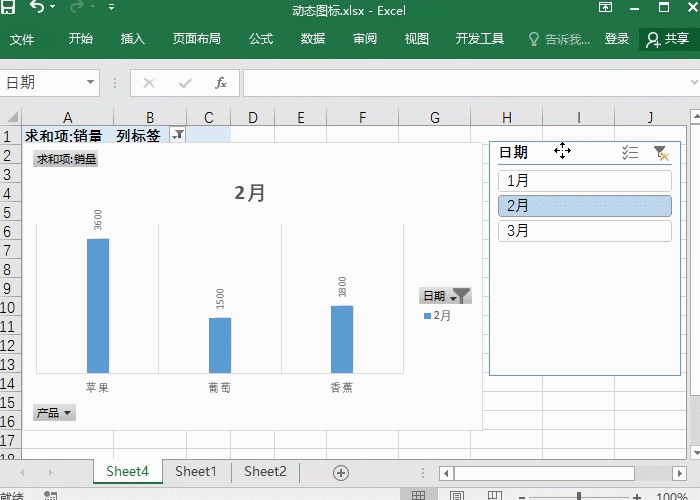Open the Undo history dropdown arrow
Screen dimensions: 700x500
(53, 7)
